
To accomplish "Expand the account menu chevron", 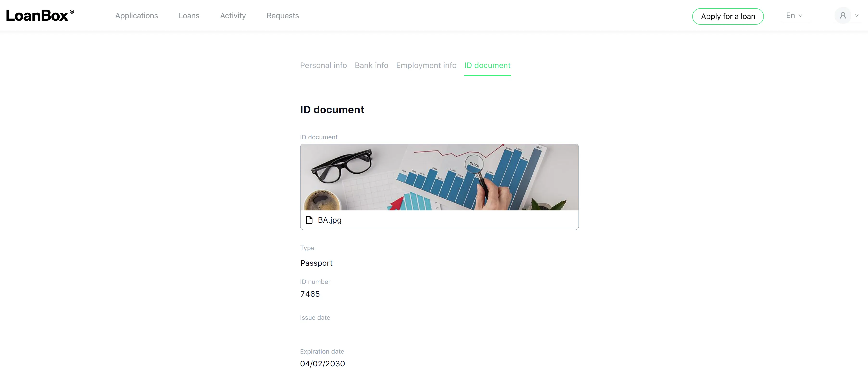I will tap(856, 15).
